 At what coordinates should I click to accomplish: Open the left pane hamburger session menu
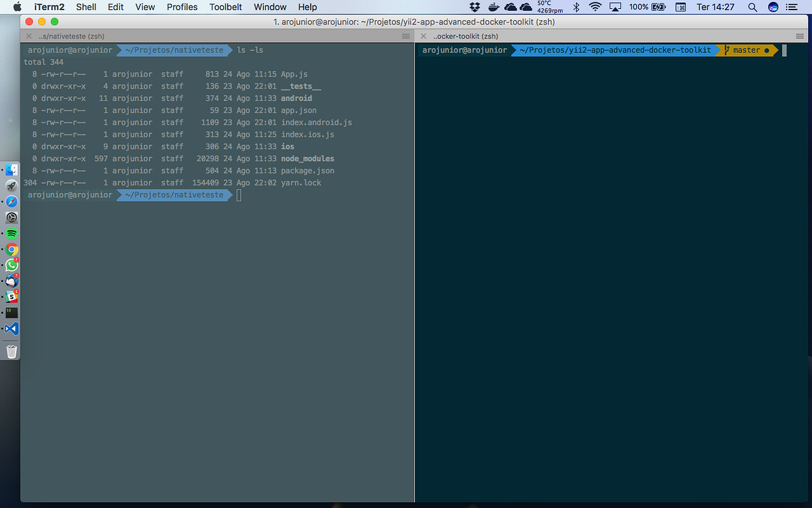pyautogui.click(x=405, y=35)
